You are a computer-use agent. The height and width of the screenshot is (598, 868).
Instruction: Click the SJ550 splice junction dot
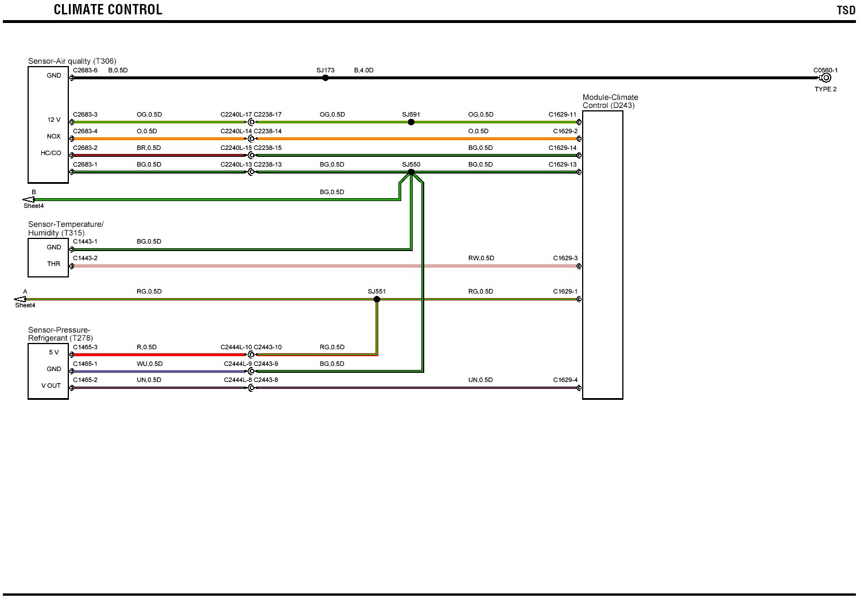tap(411, 172)
